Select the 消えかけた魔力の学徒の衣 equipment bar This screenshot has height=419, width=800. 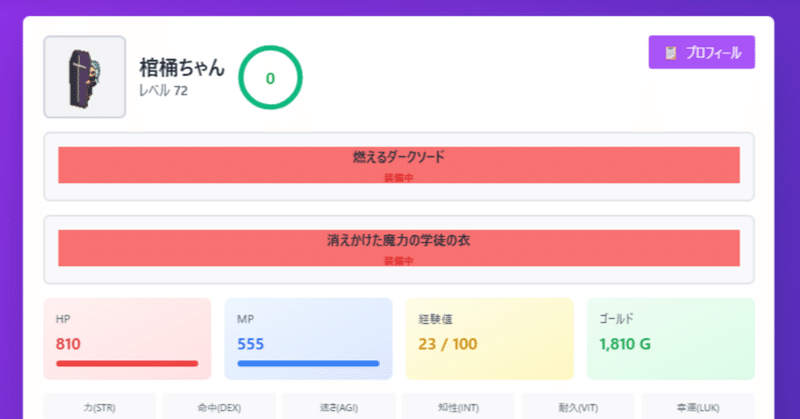(x=399, y=248)
